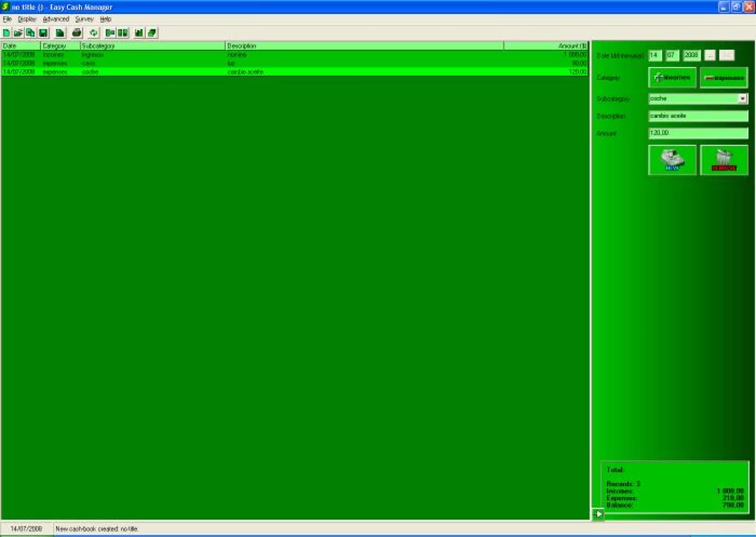Switch category to incomes for current record
756x537 pixels.
[x=672, y=77]
